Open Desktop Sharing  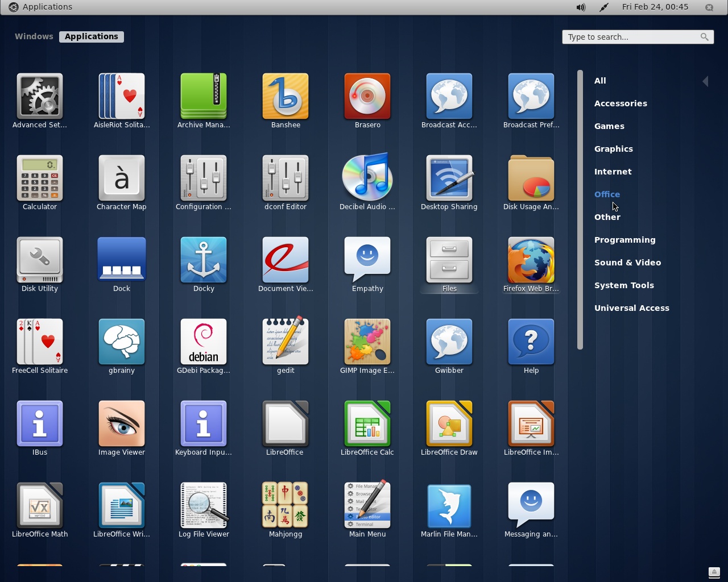click(x=449, y=183)
